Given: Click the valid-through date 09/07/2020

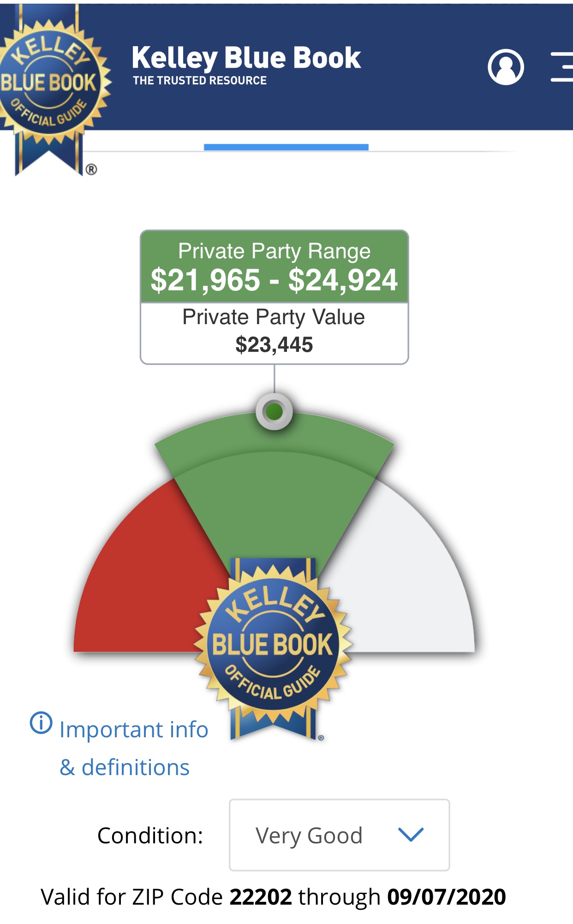Looking at the screenshot, I should tap(446, 897).
